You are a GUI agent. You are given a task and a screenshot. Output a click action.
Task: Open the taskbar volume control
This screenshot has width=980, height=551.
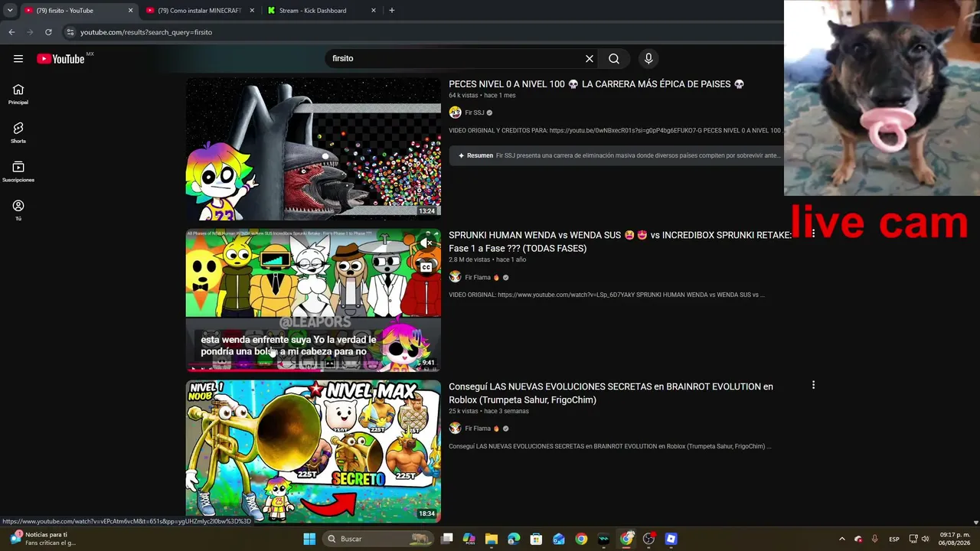tap(925, 539)
